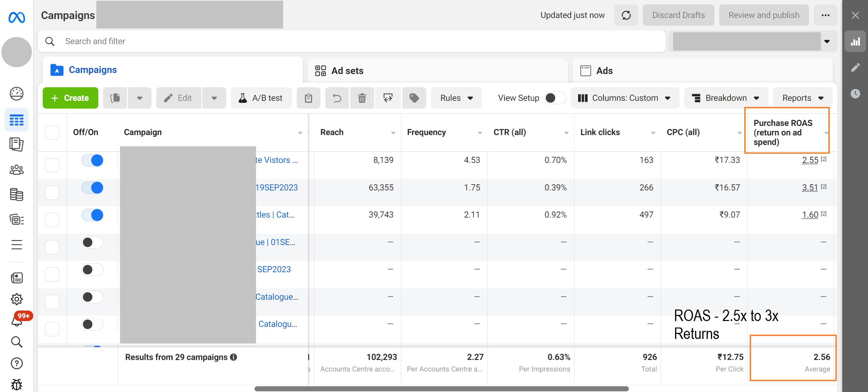Click the duplicate campaign icon
The image size is (868, 392).
(115, 98)
